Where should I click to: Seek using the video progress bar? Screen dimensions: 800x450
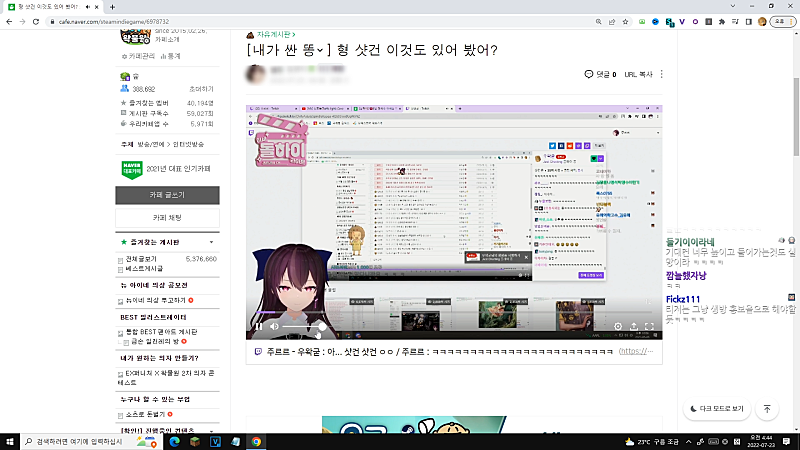click(x=454, y=312)
